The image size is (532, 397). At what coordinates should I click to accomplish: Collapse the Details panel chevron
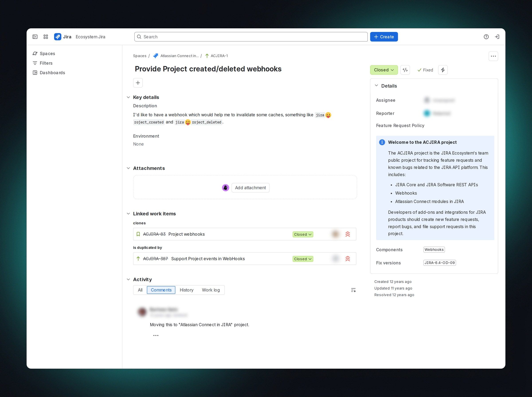(376, 86)
